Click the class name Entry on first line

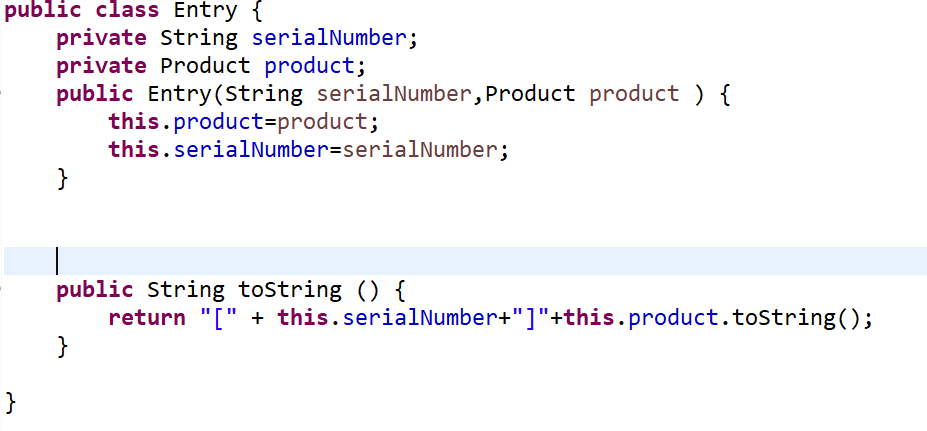206,11
